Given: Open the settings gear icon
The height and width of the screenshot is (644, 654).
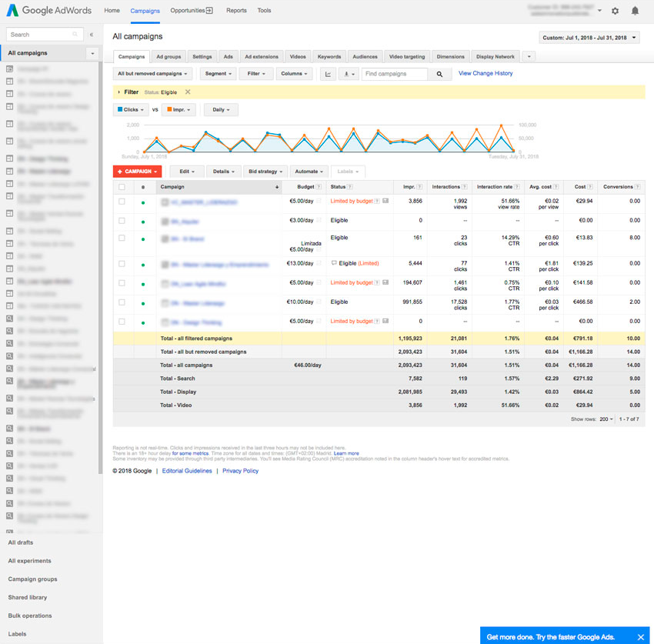Looking at the screenshot, I should [615, 12].
